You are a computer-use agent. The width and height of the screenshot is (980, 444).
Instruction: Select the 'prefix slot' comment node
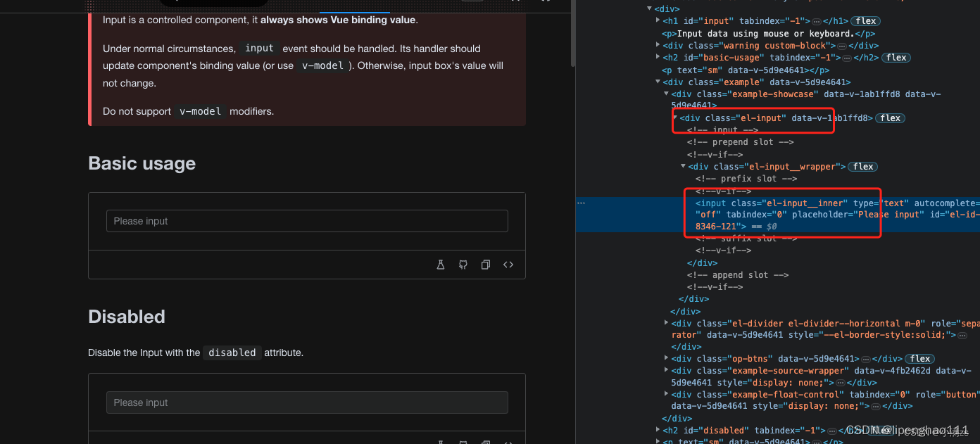click(x=746, y=179)
